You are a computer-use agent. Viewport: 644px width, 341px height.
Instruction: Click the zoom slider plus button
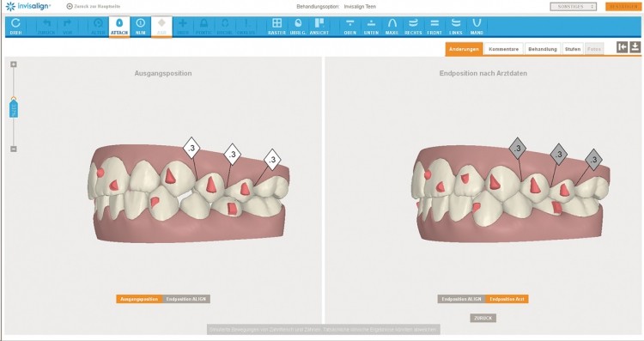[x=14, y=64]
